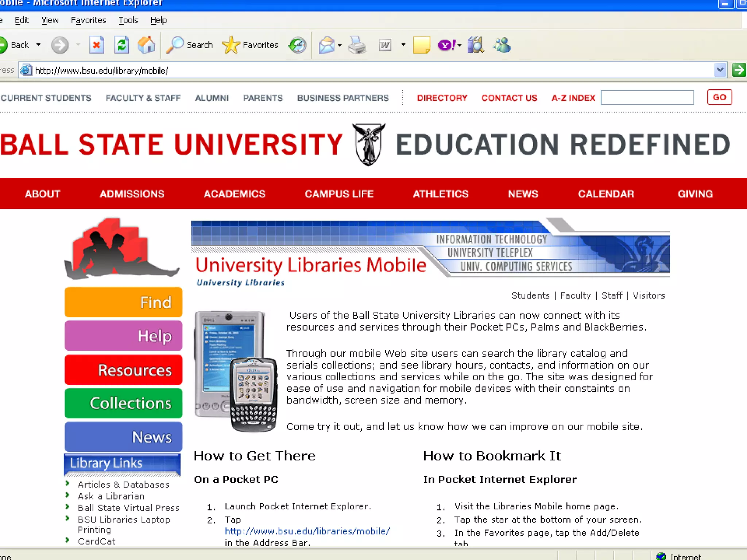Image resolution: width=747 pixels, height=560 pixels.
Task: Click the green address bar Go arrow
Action: coord(739,70)
